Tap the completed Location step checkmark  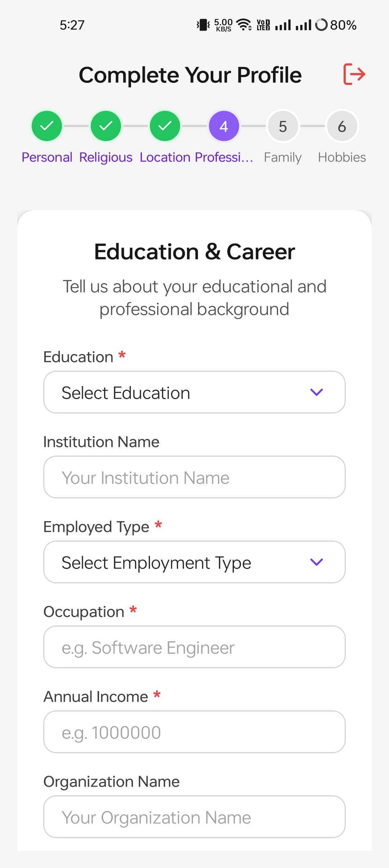[x=165, y=126]
